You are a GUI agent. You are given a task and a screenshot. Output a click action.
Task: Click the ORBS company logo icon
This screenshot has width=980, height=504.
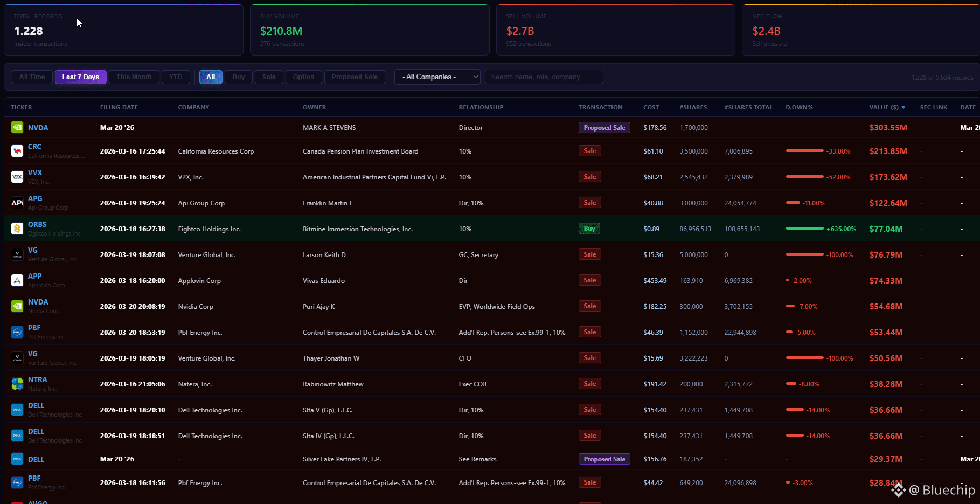tap(17, 229)
